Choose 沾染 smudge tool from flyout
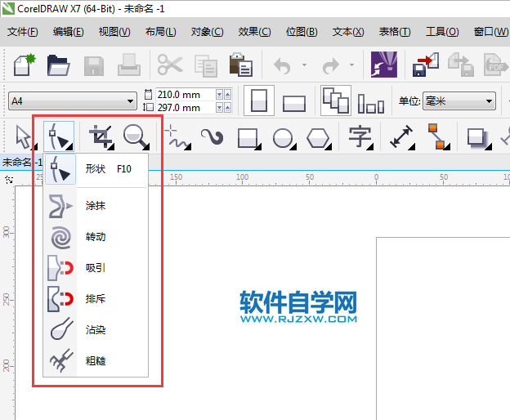 coord(96,330)
